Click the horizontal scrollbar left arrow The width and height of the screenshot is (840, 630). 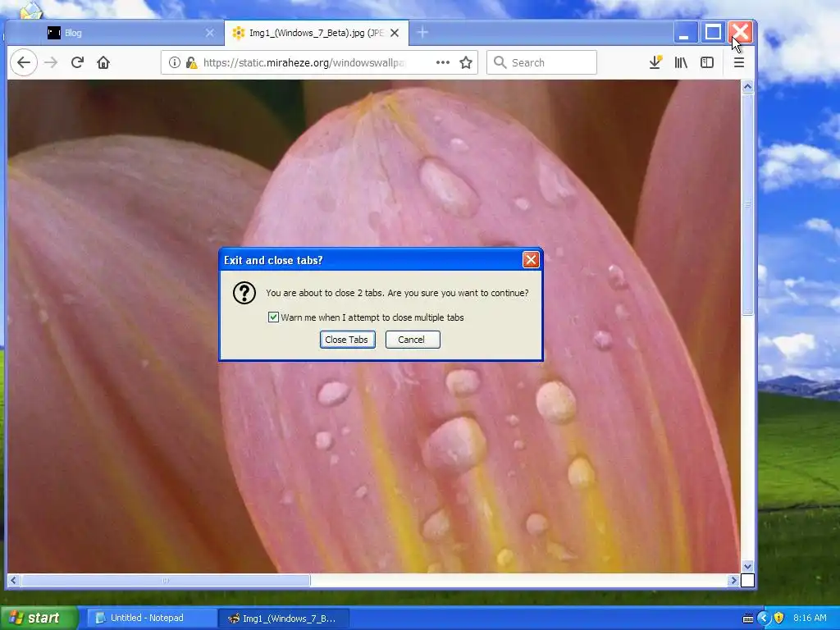click(13, 580)
